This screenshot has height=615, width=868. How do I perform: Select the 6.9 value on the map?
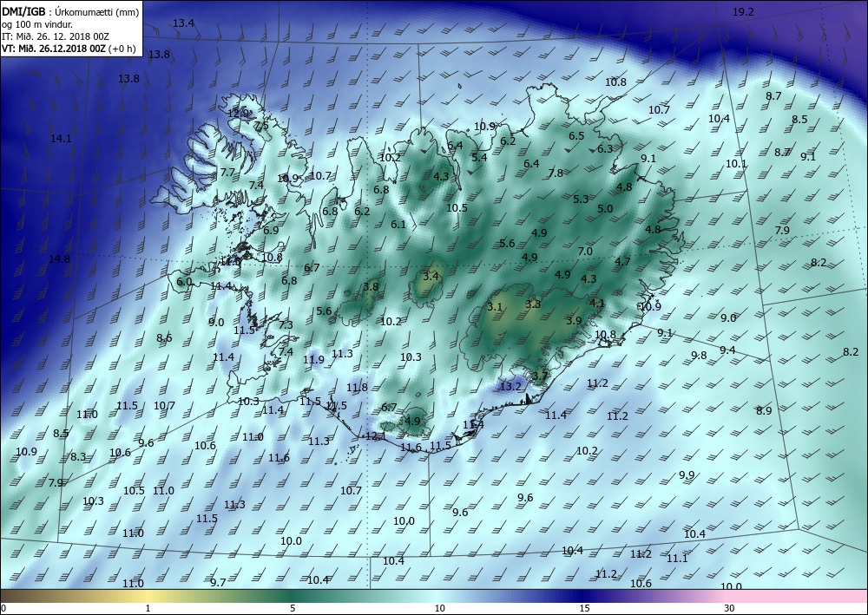point(271,231)
